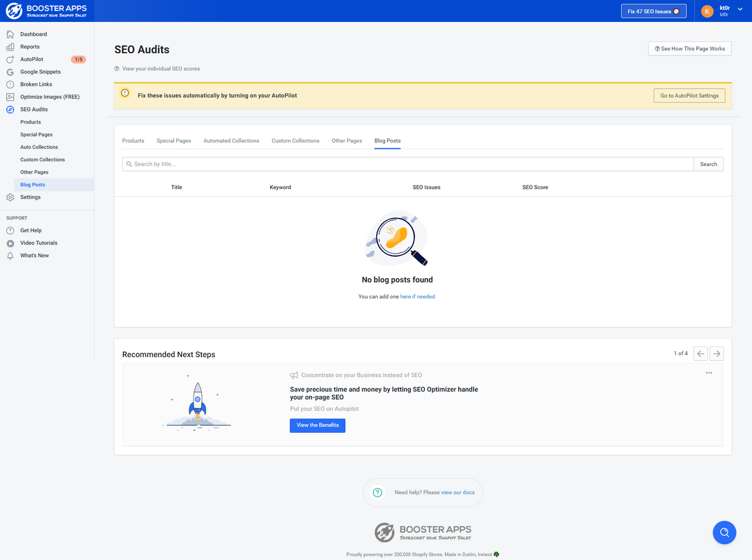
Task: Click the AutoPilot 1/5 badge
Action: (x=78, y=60)
